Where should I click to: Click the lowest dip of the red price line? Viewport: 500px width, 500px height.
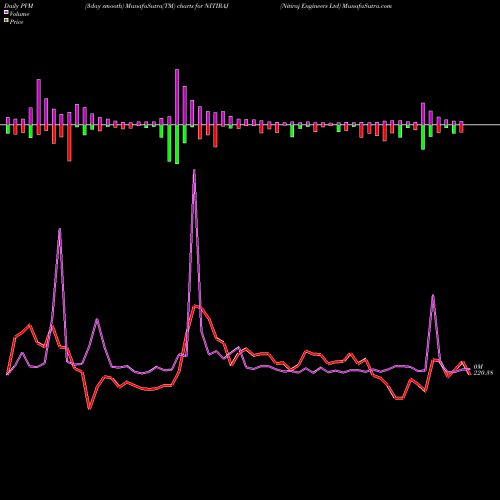(x=89, y=408)
